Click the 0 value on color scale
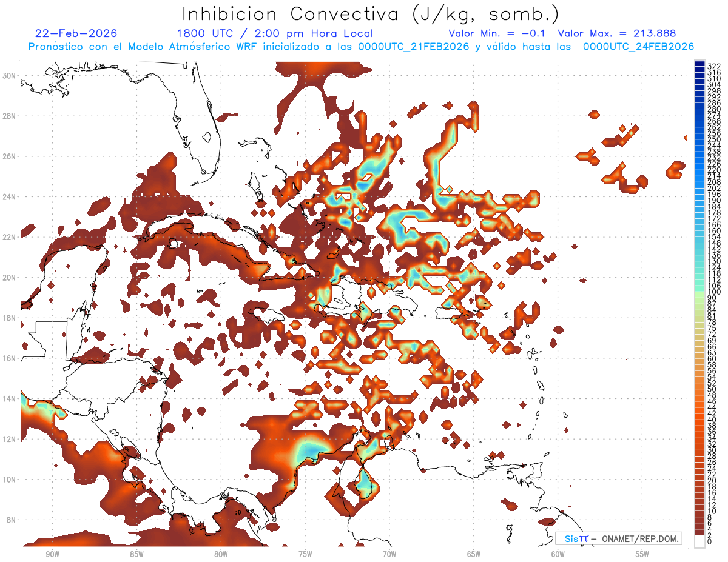The image size is (728, 562). click(x=710, y=541)
